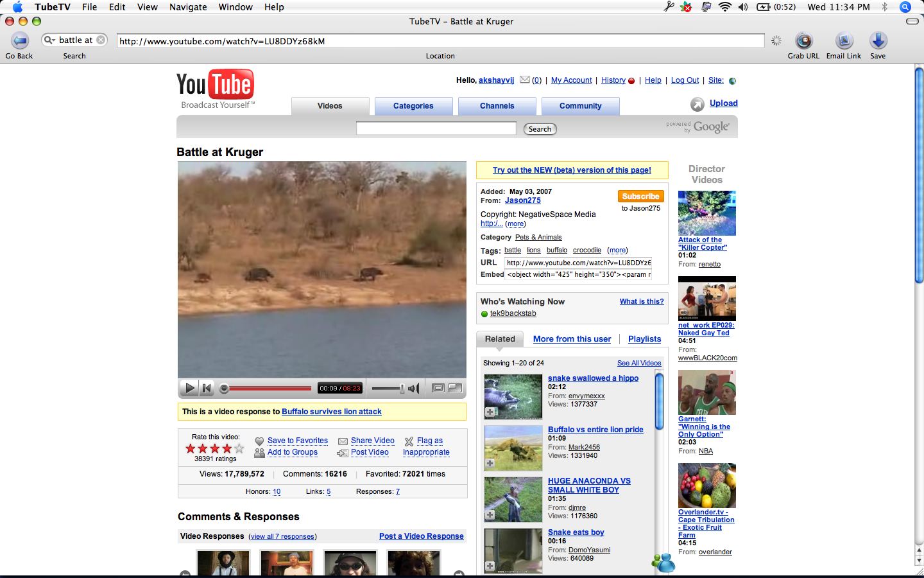Open the Navigate menu
The width and height of the screenshot is (924, 578).
(188, 7)
